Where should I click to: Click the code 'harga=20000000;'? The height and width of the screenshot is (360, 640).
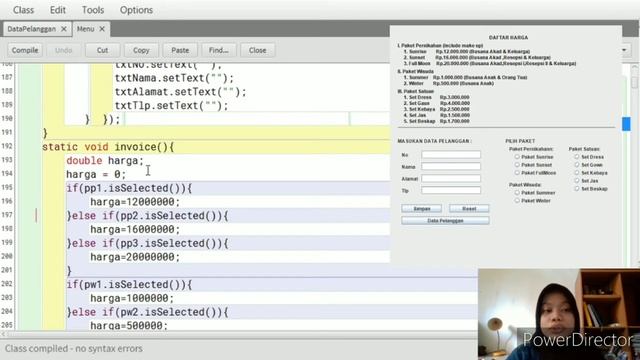pos(135,257)
